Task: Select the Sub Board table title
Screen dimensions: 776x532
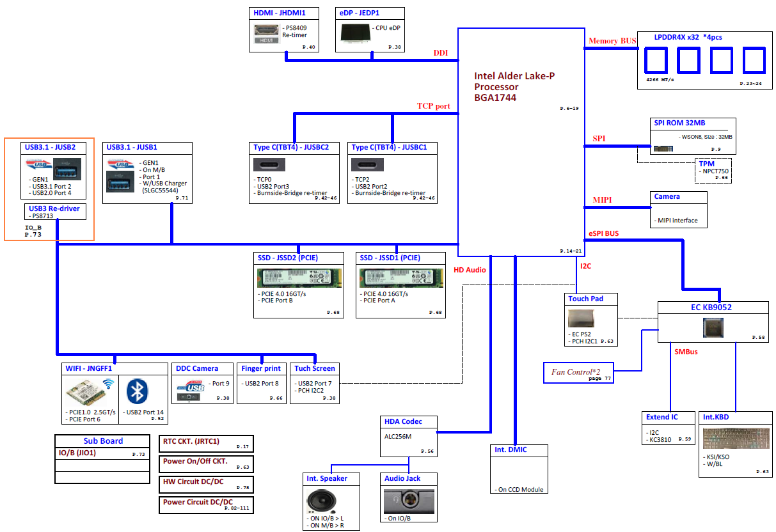Action: (104, 441)
